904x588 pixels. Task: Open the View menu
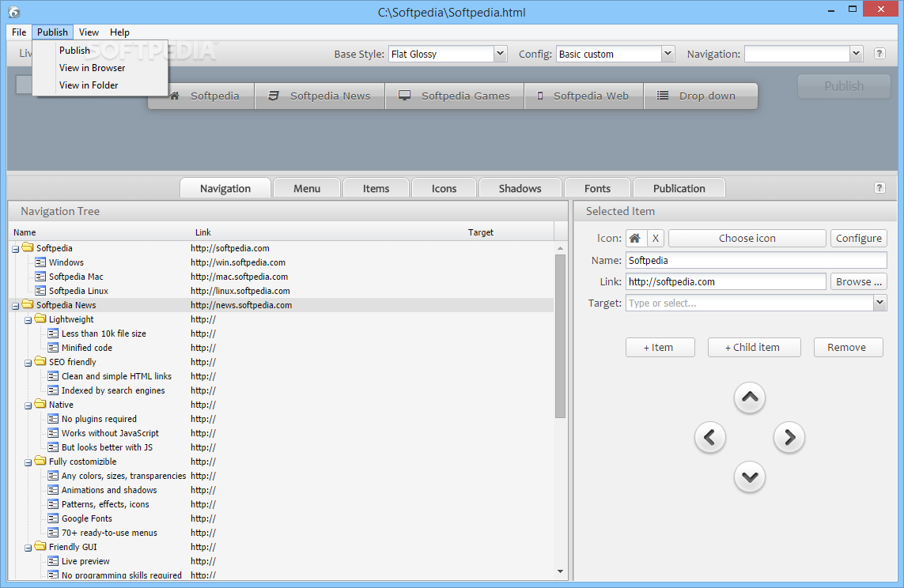point(89,32)
